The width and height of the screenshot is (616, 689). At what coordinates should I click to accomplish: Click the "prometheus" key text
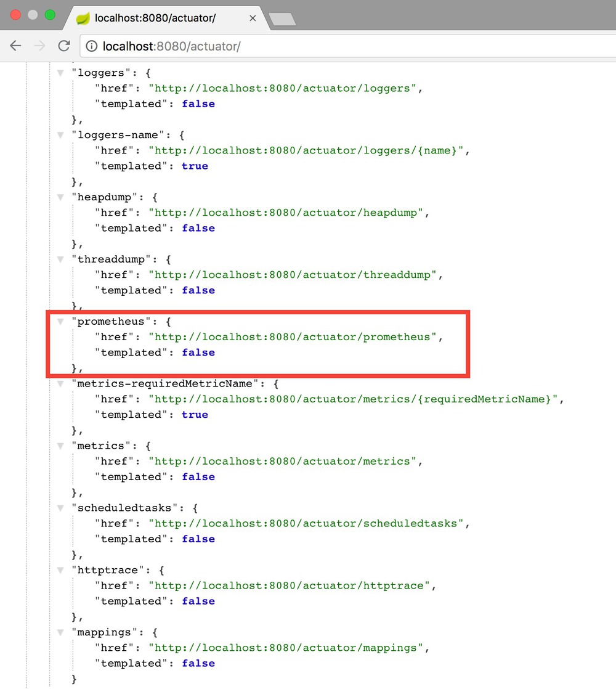point(111,322)
